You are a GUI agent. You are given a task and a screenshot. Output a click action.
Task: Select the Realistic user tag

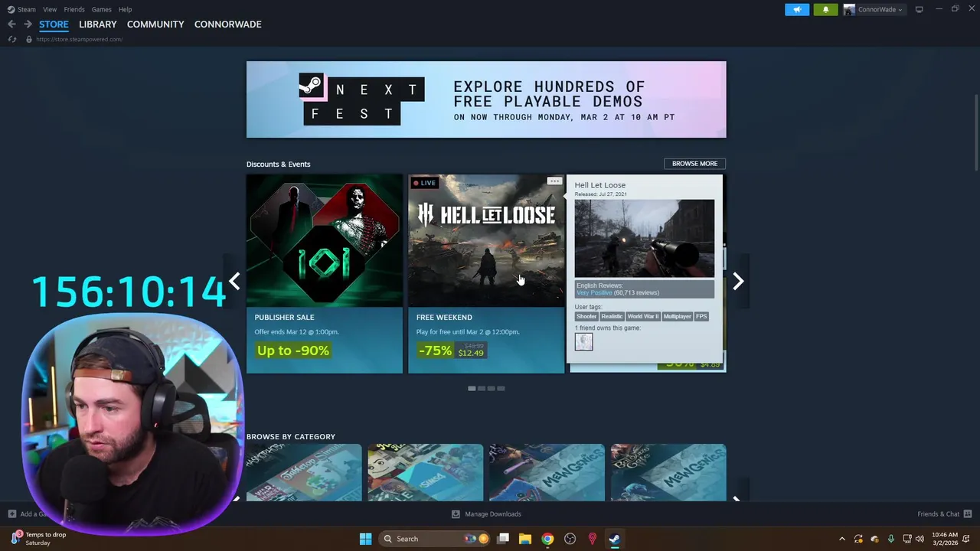612,316
